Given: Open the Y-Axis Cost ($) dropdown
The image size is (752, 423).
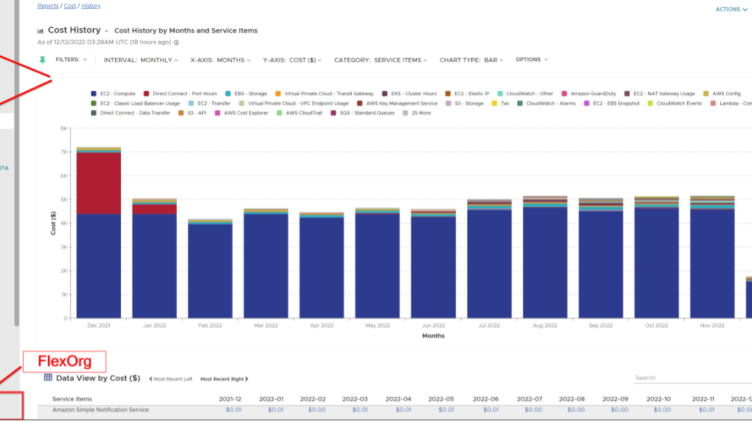Looking at the screenshot, I should [x=292, y=60].
